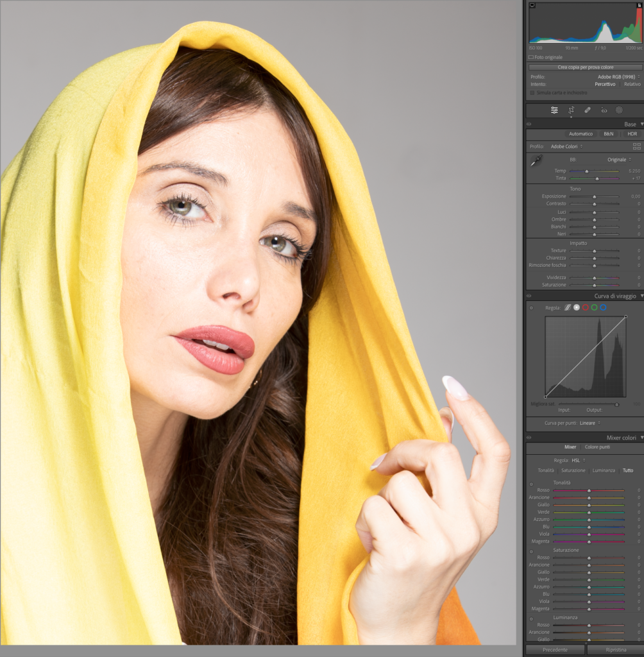Click the tone curve lower-left point
Viewport: 644px width, 657px height.
pyautogui.click(x=545, y=397)
